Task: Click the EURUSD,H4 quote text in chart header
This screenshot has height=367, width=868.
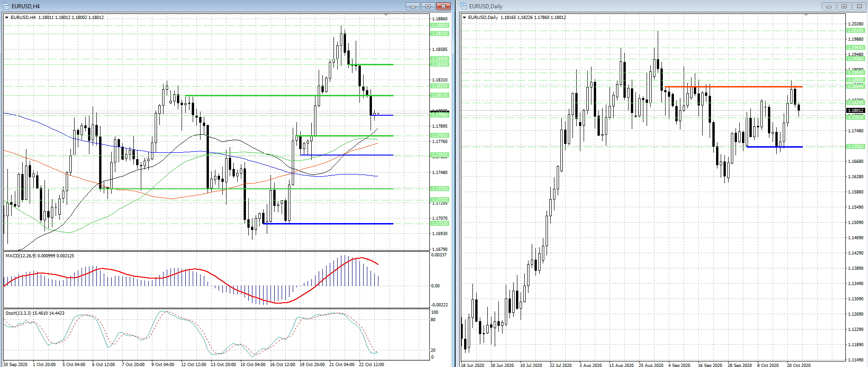Action: tap(57, 18)
